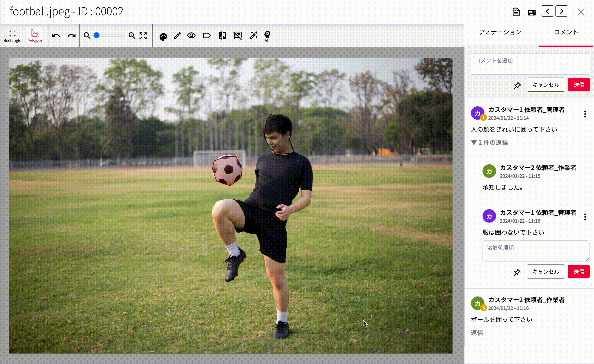The width and height of the screenshot is (594, 364).
Task: Switch to the アノテーション tab
Action: (x=500, y=32)
